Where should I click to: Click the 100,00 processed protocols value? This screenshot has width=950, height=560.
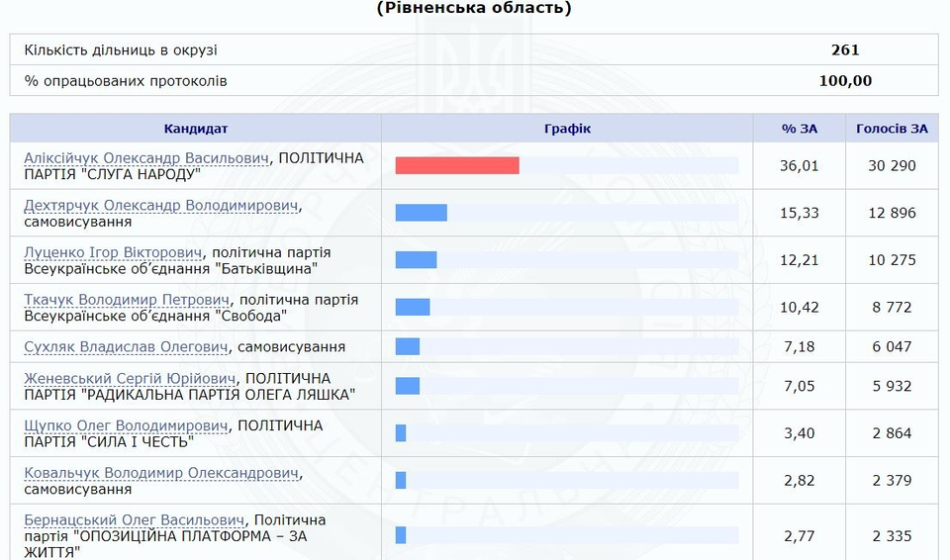845,81
